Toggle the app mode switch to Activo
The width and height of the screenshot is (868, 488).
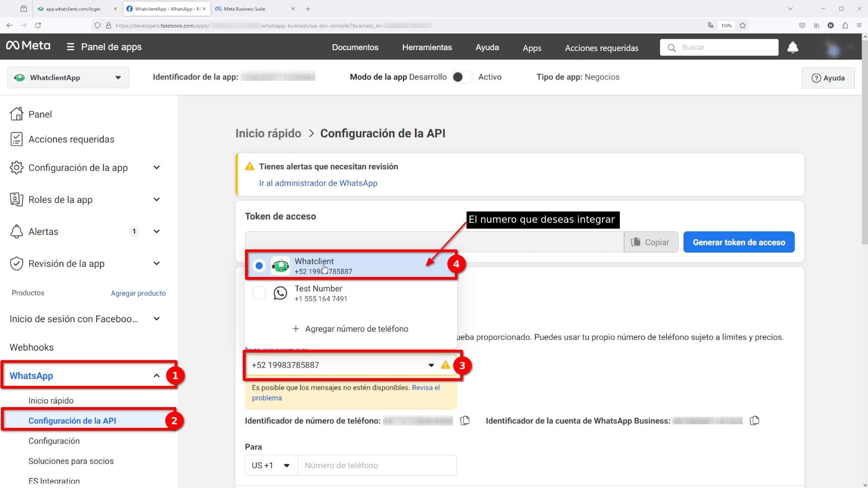point(462,77)
